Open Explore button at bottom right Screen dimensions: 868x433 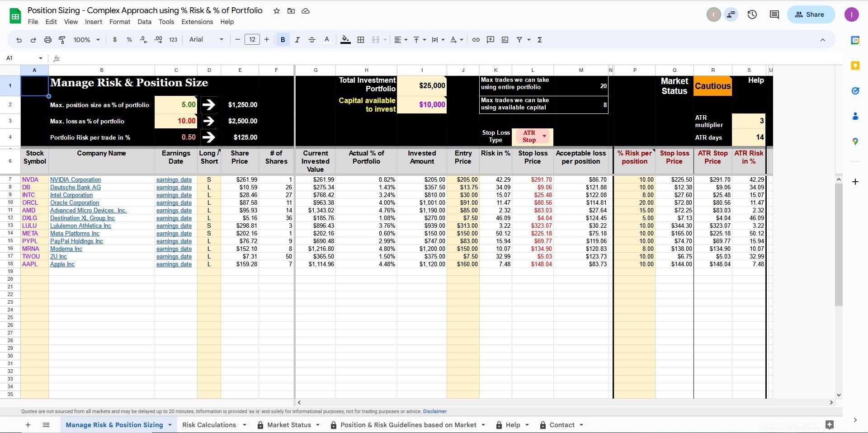coord(830,425)
